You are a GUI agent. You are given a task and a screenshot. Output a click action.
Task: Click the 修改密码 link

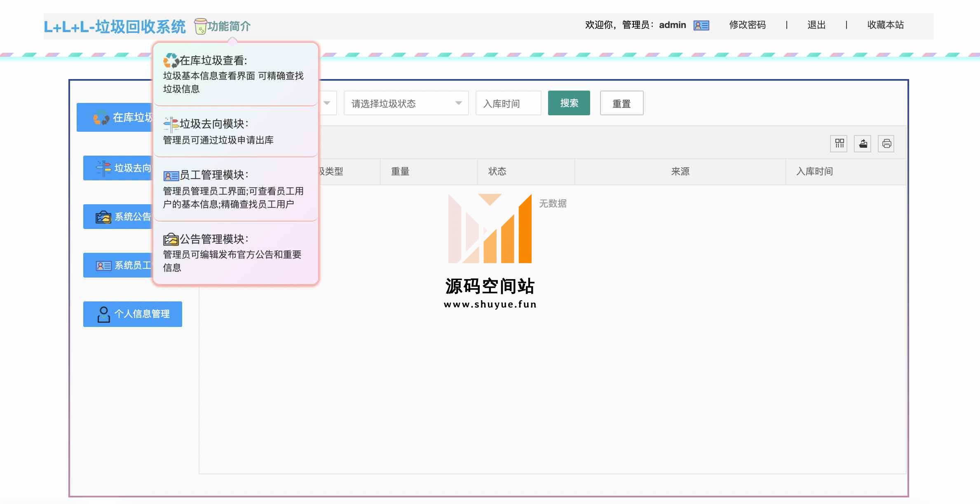[747, 25]
